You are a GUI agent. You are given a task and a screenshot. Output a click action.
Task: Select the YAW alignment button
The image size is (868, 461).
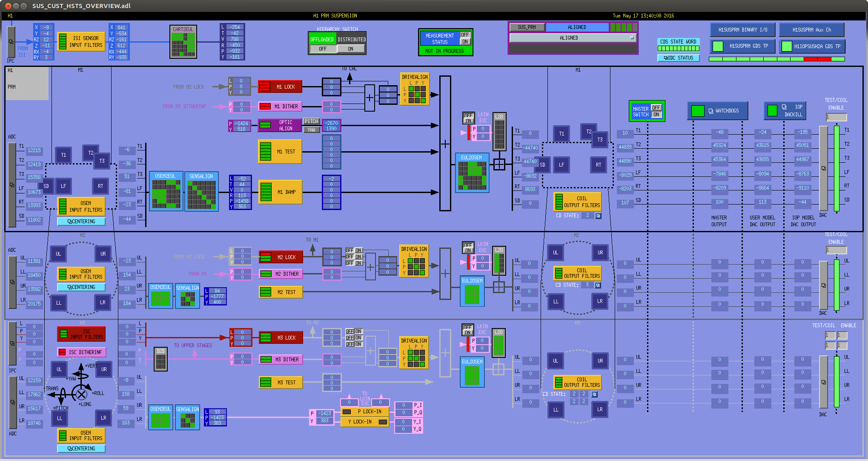click(x=311, y=130)
